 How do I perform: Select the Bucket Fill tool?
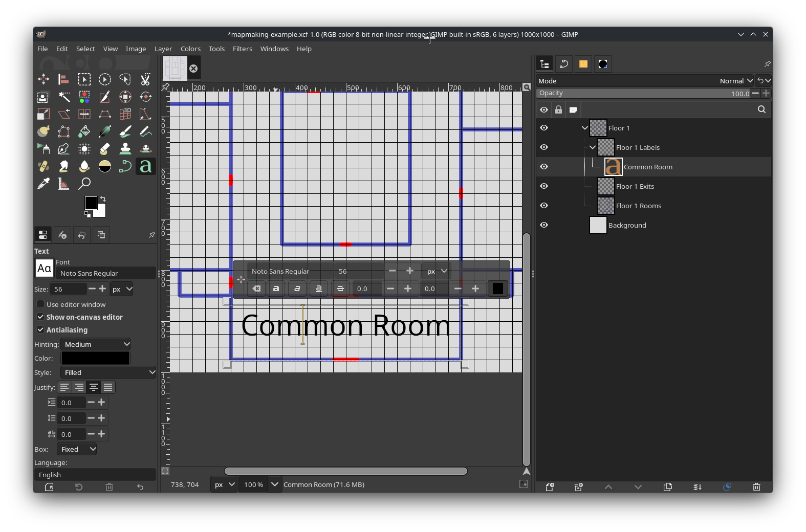point(84,131)
